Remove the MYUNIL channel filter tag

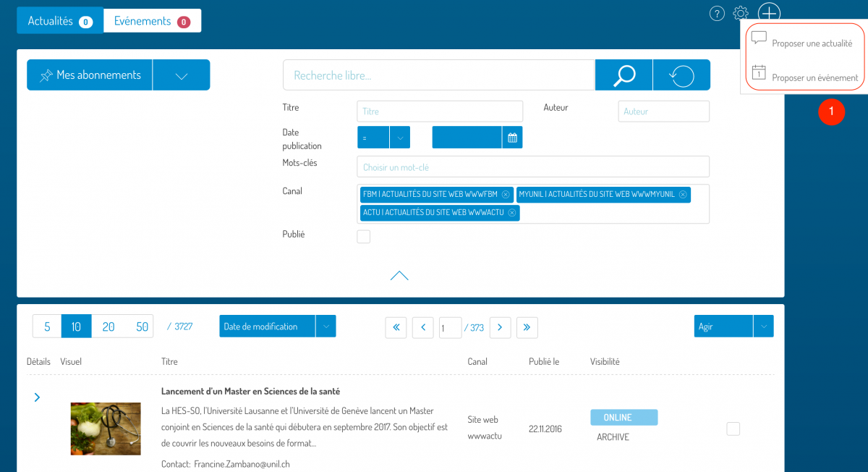coord(683,195)
